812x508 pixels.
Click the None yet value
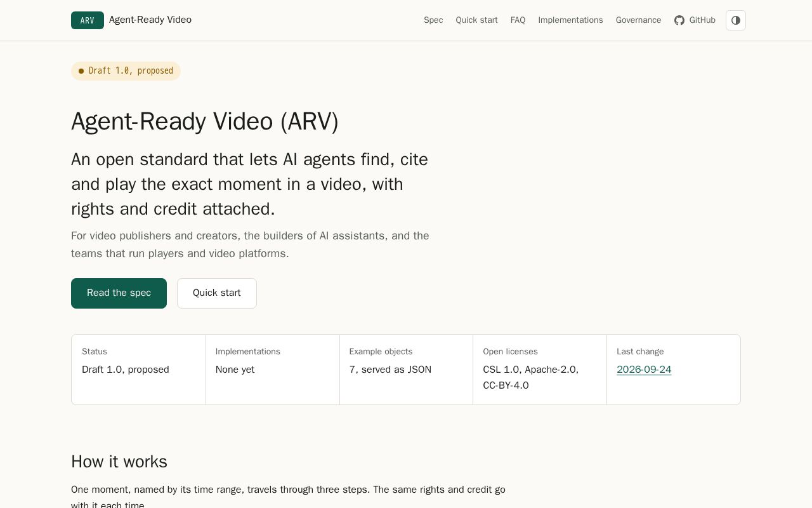[x=235, y=370]
